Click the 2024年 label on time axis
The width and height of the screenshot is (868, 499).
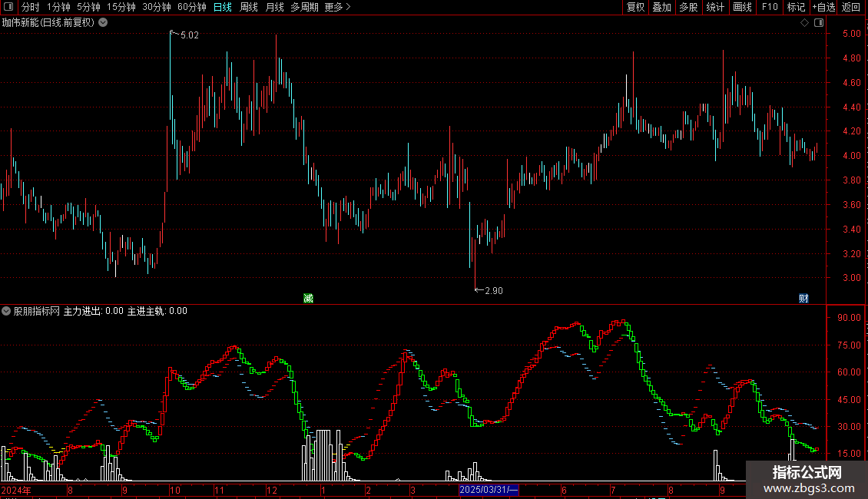pos(16,490)
